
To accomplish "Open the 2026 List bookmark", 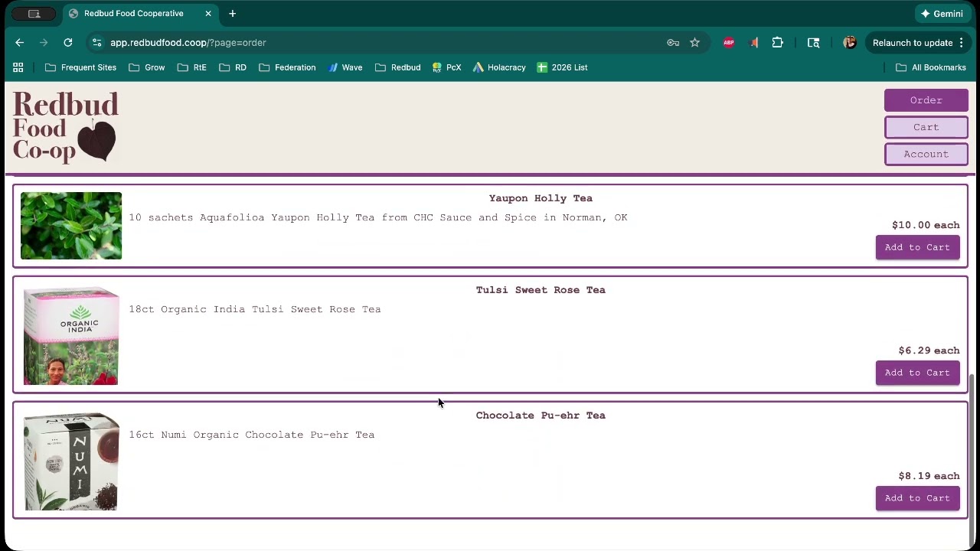I will pos(562,67).
